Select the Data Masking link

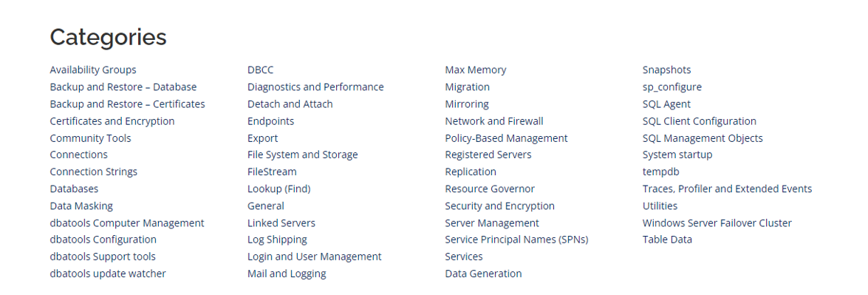81,206
